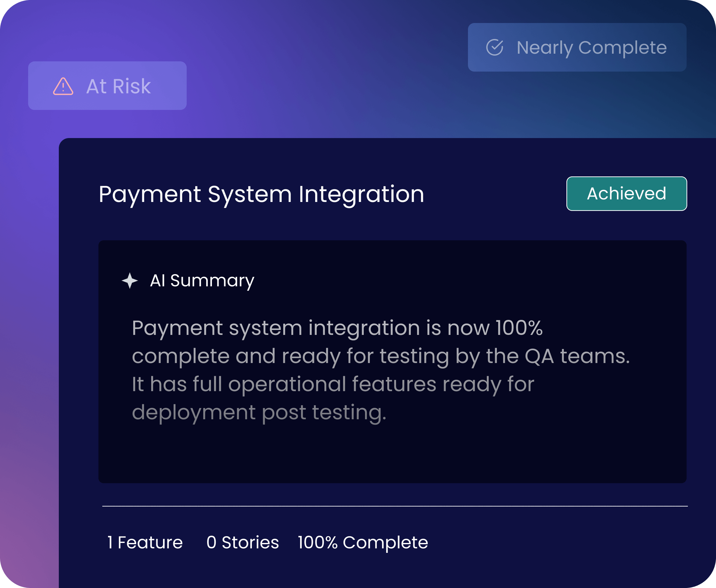Click the AI Summary heading

pyautogui.click(x=202, y=281)
